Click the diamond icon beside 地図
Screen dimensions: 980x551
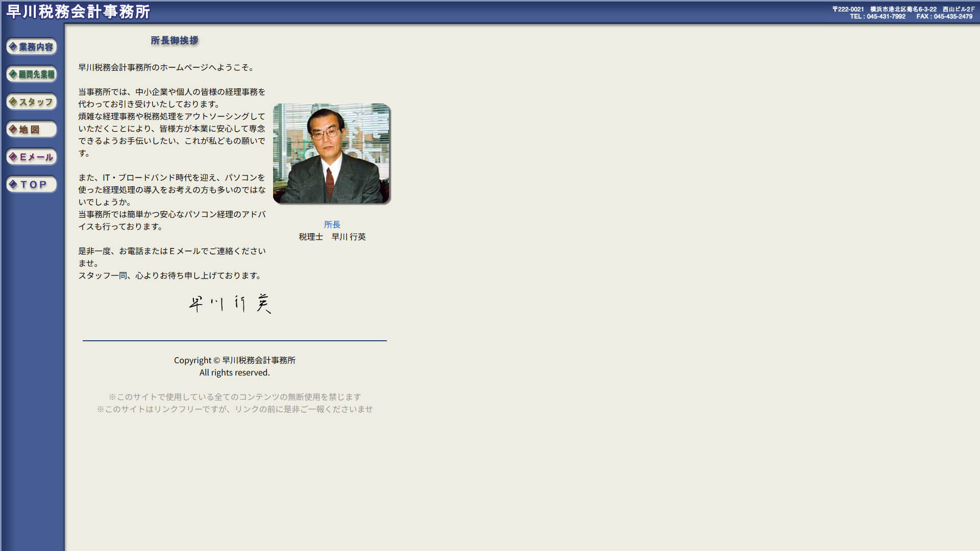[12, 130]
